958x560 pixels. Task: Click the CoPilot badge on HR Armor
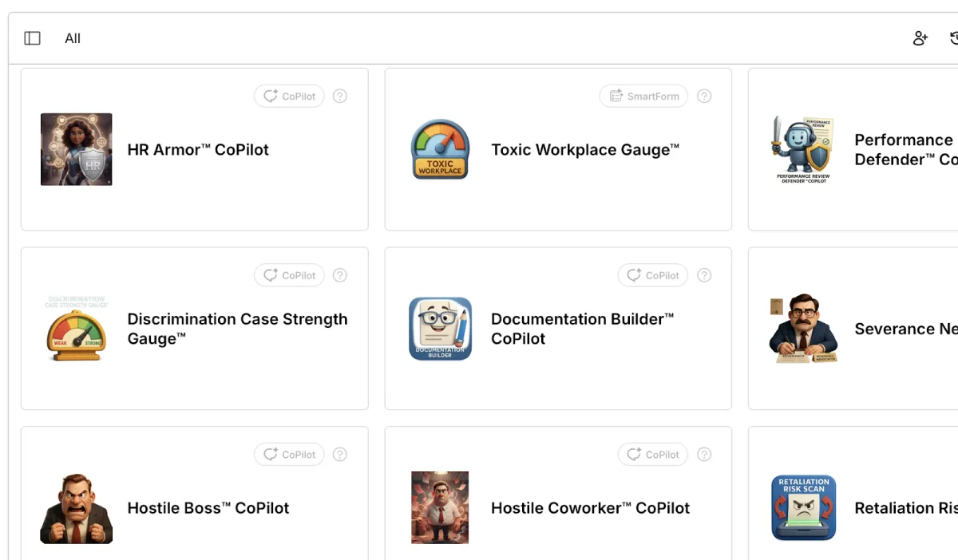click(289, 97)
